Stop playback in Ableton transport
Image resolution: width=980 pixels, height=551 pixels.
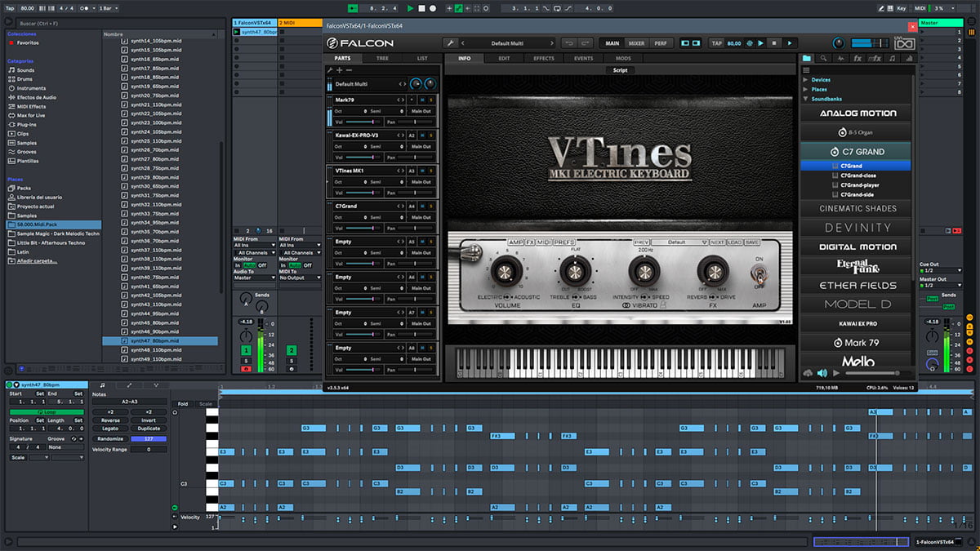pyautogui.click(x=422, y=8)
